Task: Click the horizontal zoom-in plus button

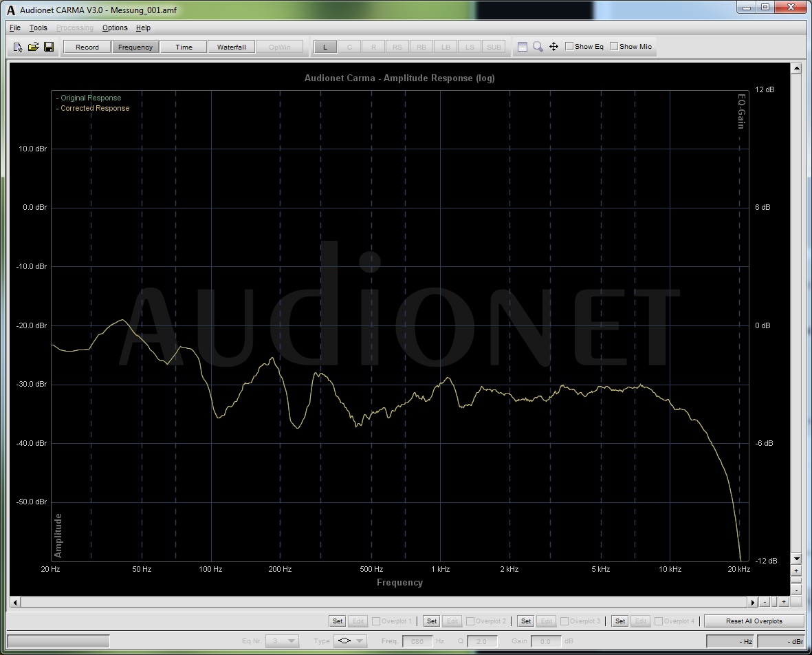Action: [783, 602]
